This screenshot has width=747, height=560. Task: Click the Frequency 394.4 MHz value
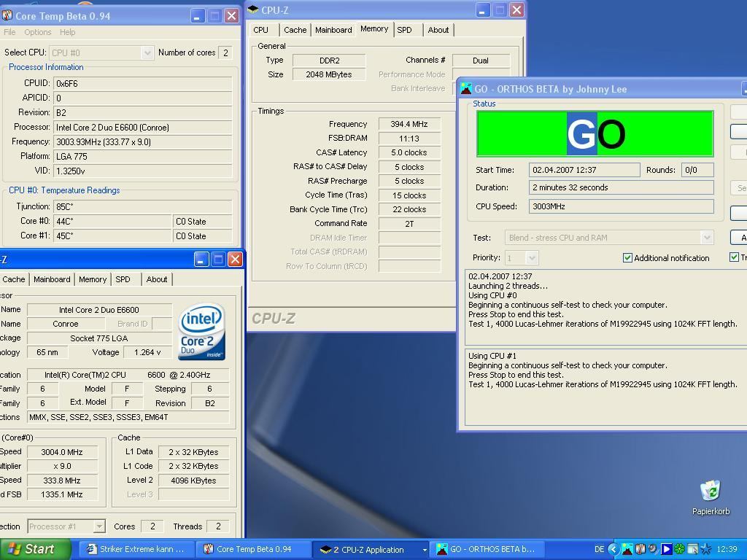(409, 124)
